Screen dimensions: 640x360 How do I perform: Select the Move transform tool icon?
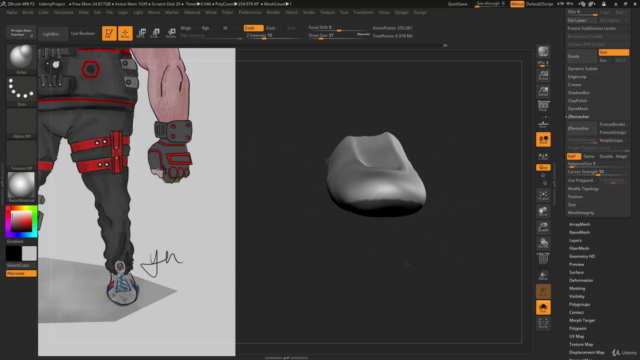point(141,33)
